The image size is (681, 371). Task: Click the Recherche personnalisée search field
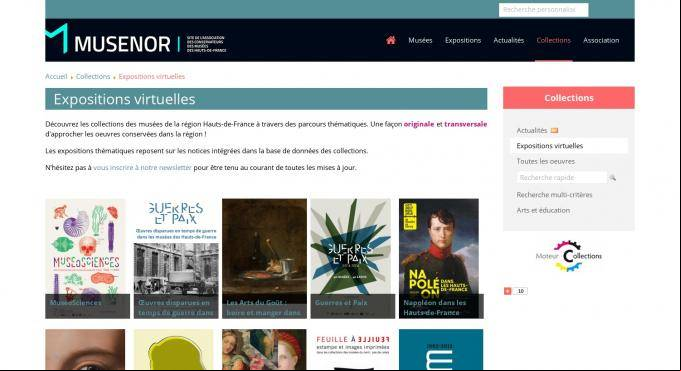(543, 10)
